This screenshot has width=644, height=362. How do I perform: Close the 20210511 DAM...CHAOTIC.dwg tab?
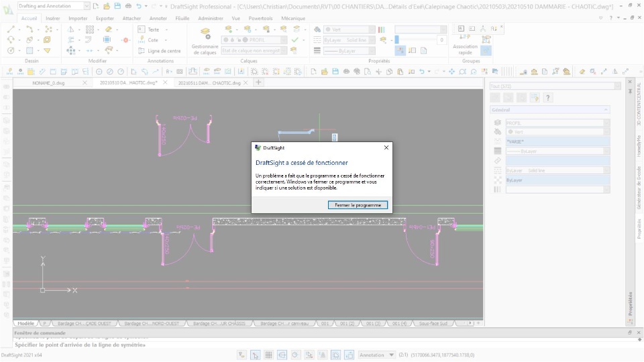tap(246, 83)
